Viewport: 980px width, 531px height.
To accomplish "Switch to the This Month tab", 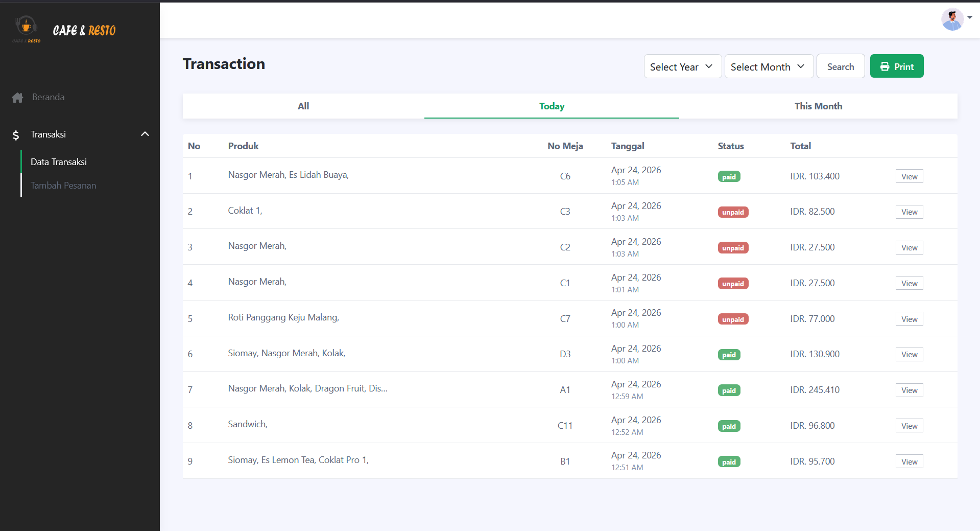I will point(818,106).
